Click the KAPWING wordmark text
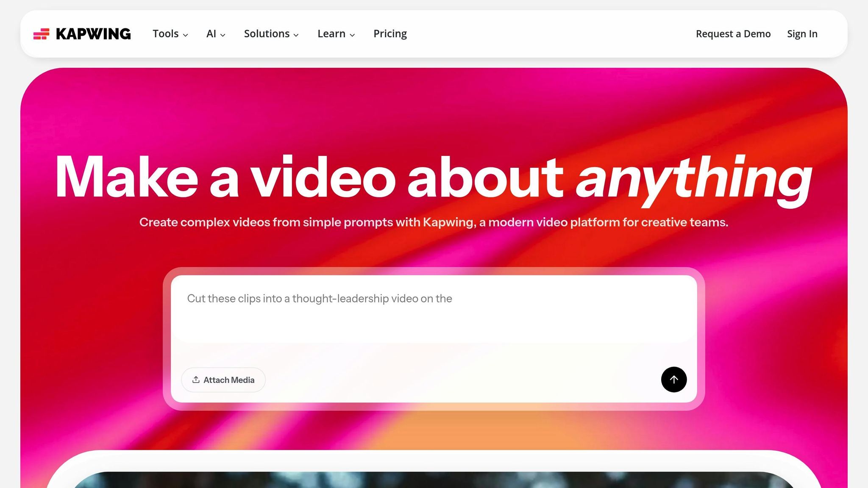868x488 pixels. click(93, 34)
